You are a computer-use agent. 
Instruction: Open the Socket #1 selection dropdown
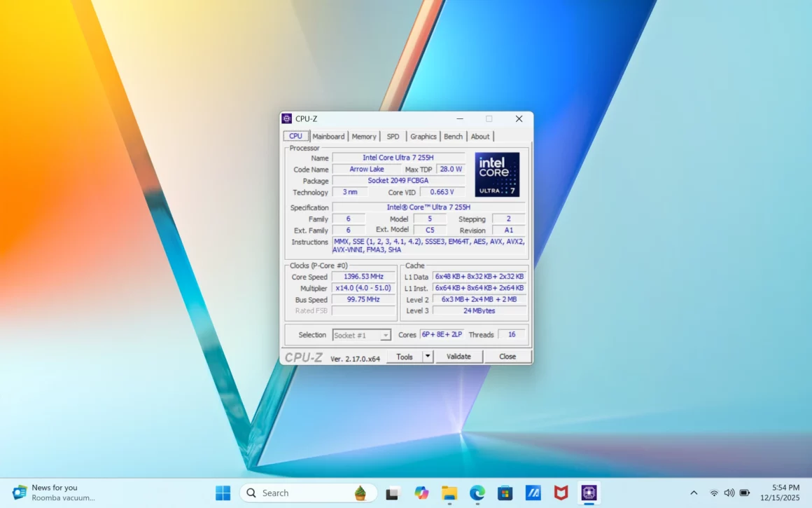tap(362, 336)
